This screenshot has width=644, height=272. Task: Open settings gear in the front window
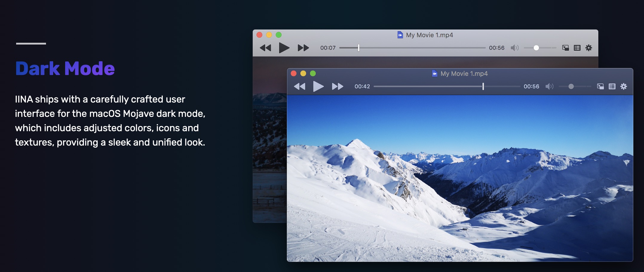coord(624,86)
